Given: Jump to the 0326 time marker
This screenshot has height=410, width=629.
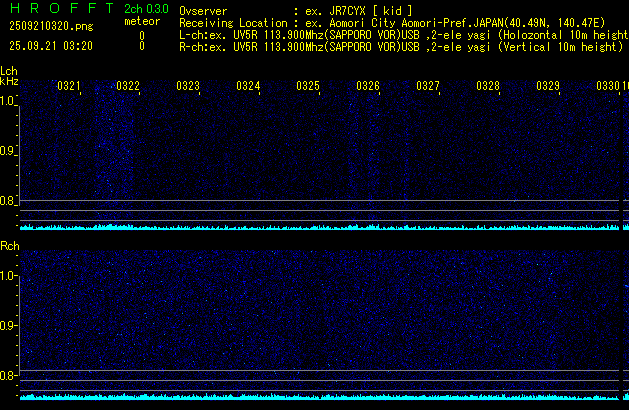Looking at the screenshot, I should click(x=368, y=87).
